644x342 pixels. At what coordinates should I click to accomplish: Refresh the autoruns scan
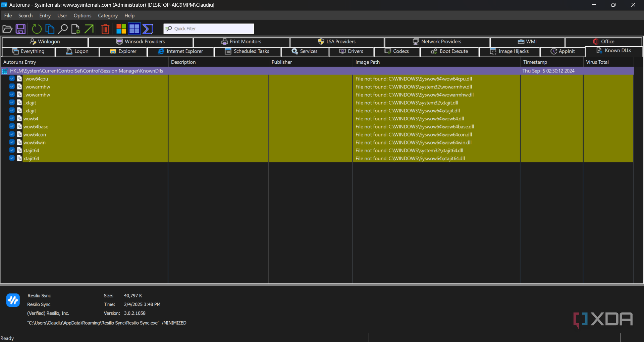click(37, 29)
